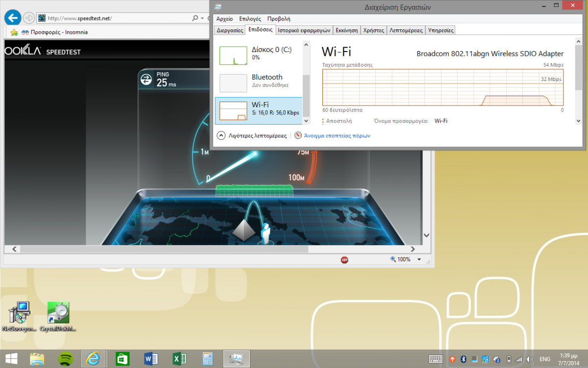Switch to Internet Explorer on the taskbar
This screenshot has height=368, width=588.
pos(93,359)
